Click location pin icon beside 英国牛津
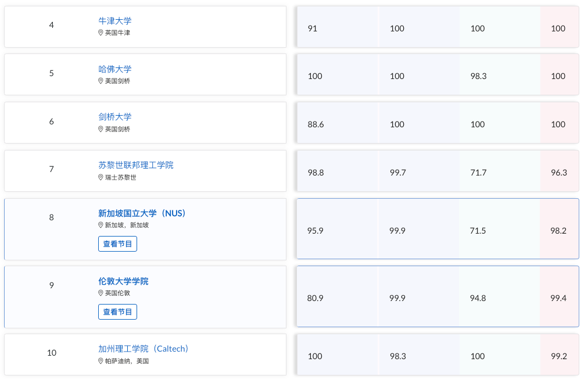Viewport: 588px width, 383px height. tap(101, 33)
